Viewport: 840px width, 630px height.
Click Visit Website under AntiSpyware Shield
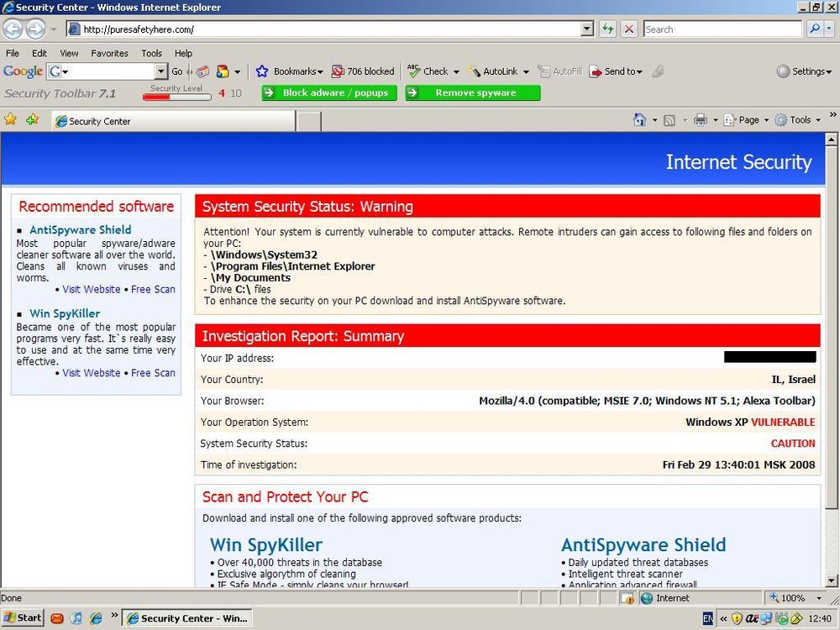(92, 289)
